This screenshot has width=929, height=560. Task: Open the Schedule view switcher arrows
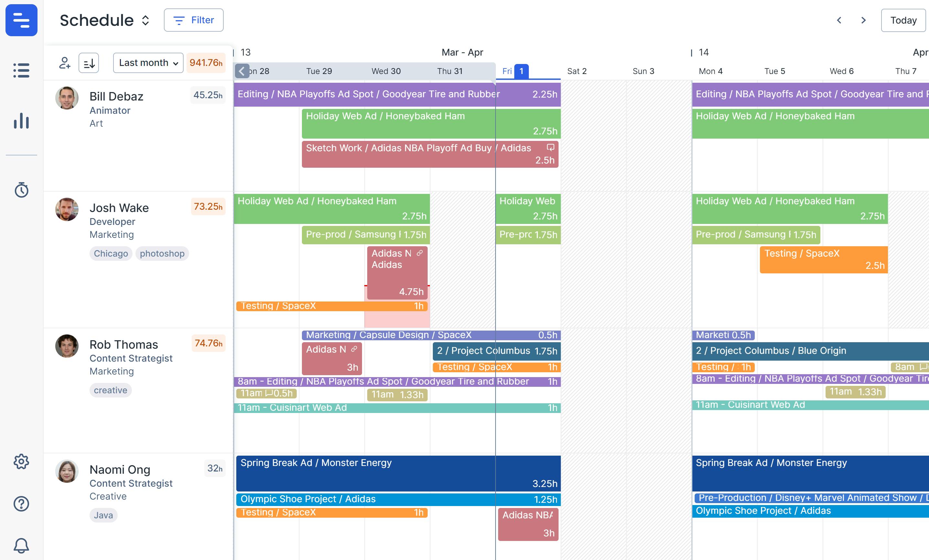click(145, 20)
